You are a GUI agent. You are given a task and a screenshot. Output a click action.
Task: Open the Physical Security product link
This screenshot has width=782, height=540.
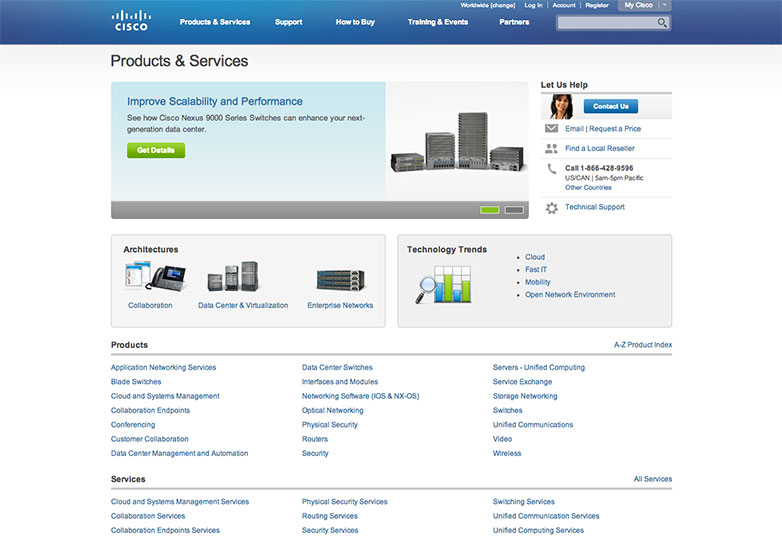pyautogui.click(x=330, y=425)
